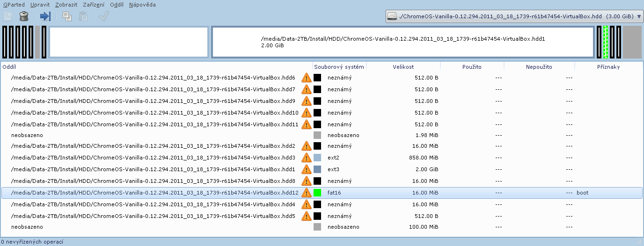Viewport: 644px width, 246px height.
Task: Click warning icon in the hdd6 row
Action: click(x=306, y=78)
